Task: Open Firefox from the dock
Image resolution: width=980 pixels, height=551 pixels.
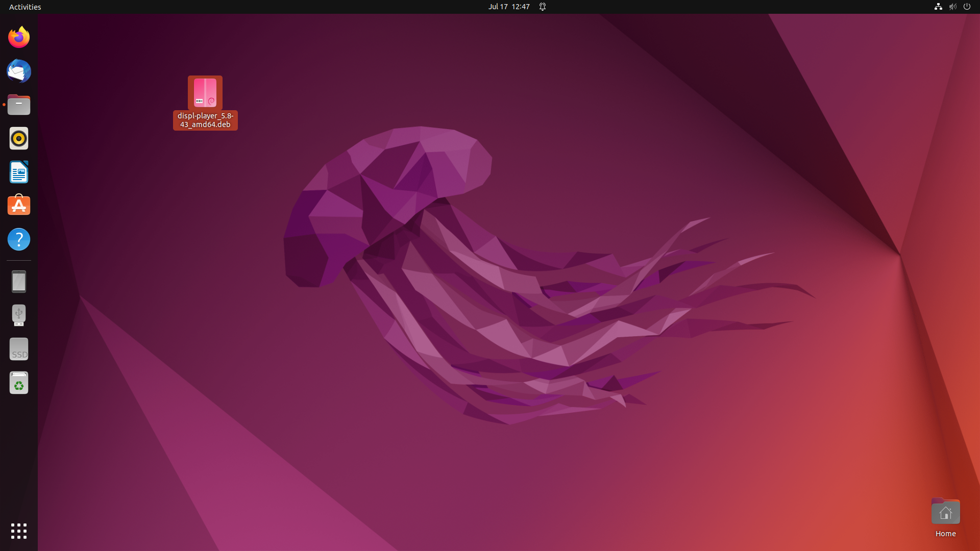Action: [x=19, y=37]
